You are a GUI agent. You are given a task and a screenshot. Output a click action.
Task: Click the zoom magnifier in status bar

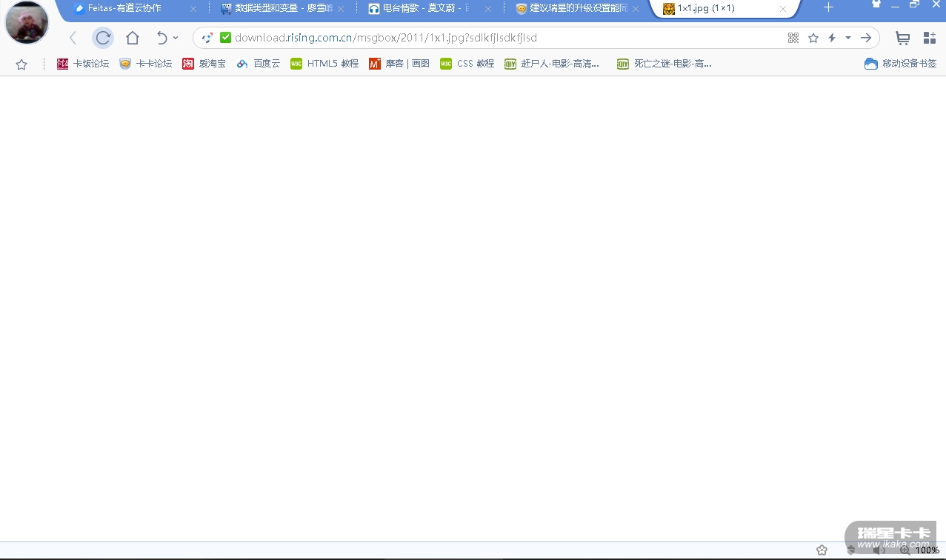(905, 550)
